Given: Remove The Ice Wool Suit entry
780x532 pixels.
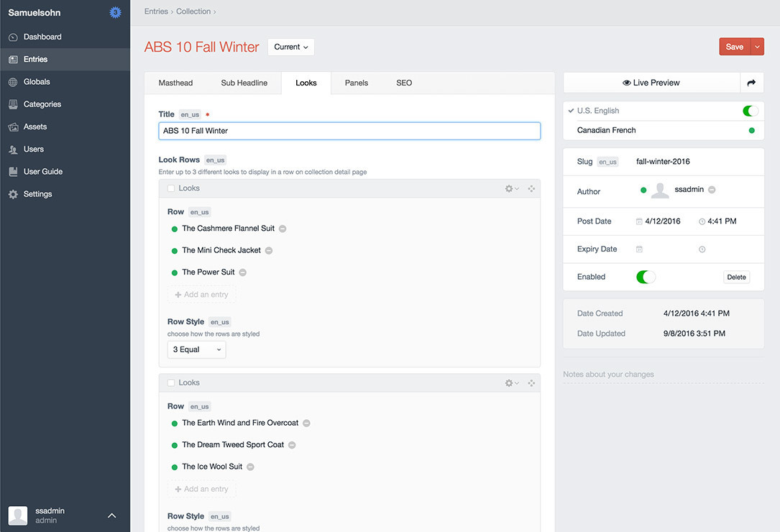Looking at the screenshot, I should 250,467.
